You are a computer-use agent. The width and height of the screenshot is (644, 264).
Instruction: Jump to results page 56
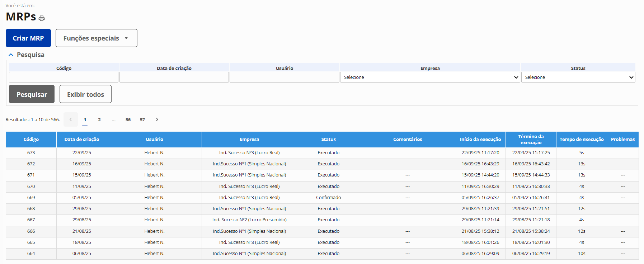(128, 119)
